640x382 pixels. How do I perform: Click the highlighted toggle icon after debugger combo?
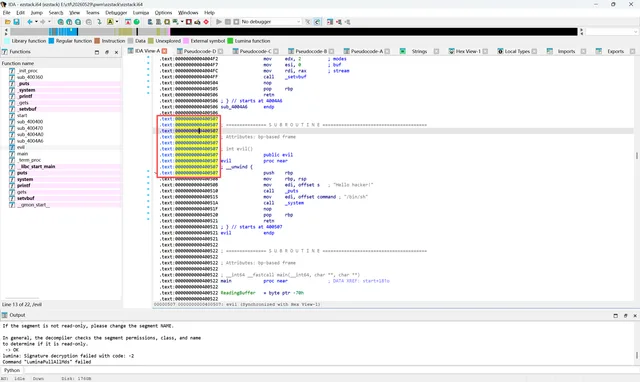coord(317,22)
